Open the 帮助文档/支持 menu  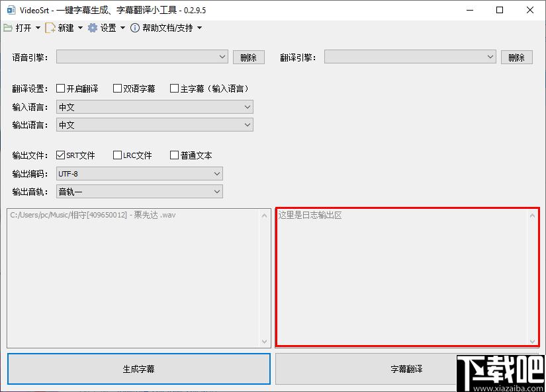tap(167, 28)
